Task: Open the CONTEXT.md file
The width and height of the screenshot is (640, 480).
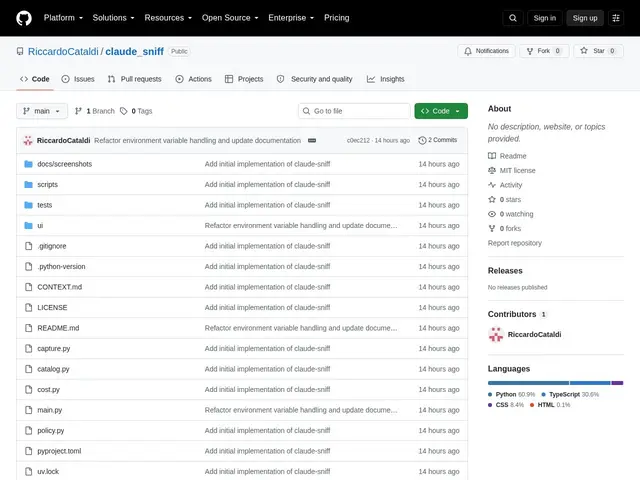Action: tap(60, 287)
